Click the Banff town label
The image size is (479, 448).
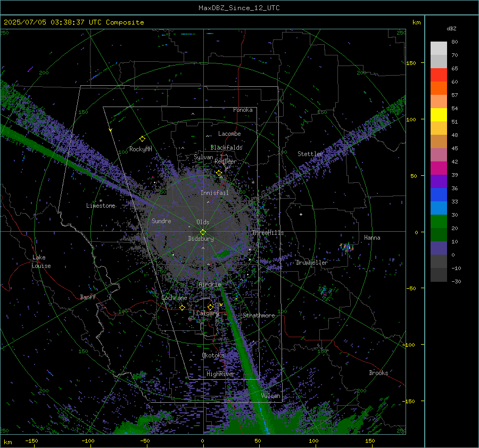pyautogui.click(x=88, y=297)
